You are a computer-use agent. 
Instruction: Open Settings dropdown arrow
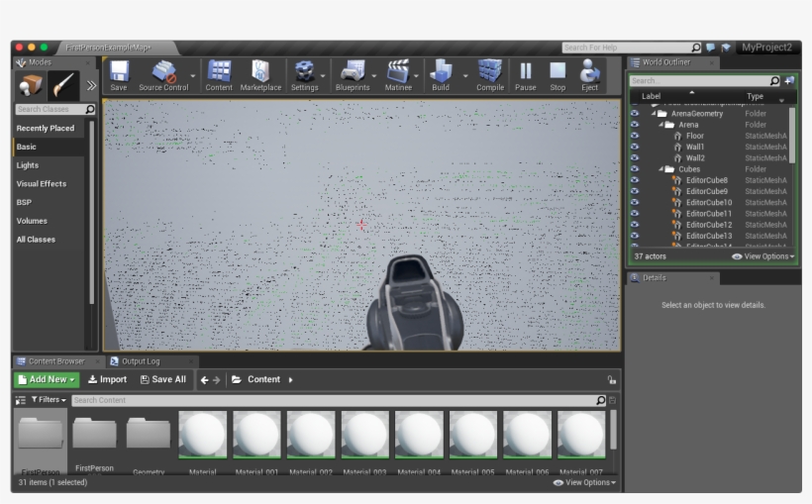pos(323,75)
